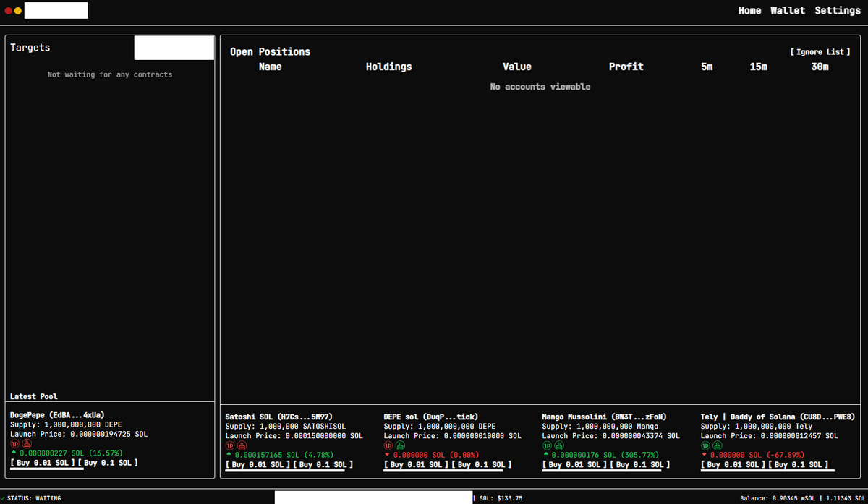
Task: Click the Profit column header
Action: point(626,67)
